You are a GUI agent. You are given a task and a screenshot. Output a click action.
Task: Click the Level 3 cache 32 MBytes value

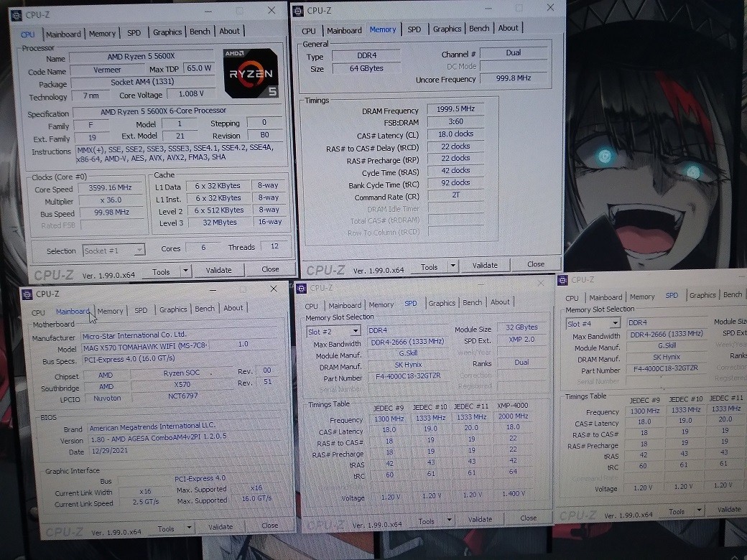220,223
